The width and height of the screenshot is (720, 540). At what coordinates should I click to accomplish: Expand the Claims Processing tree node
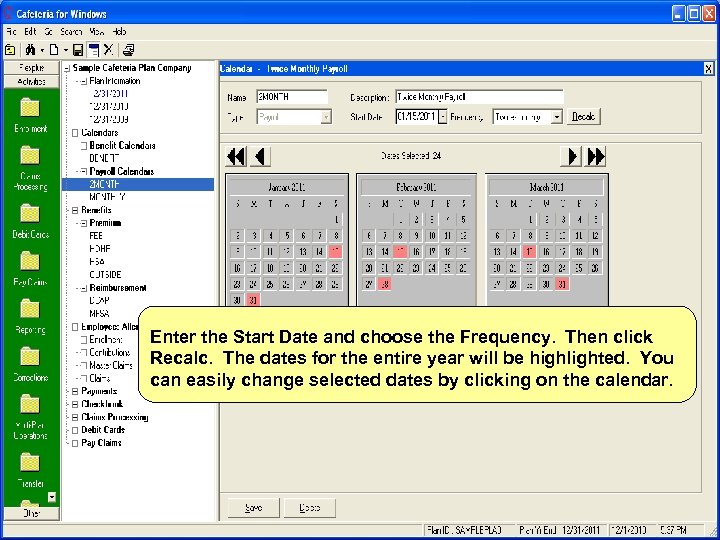(75, 418)
